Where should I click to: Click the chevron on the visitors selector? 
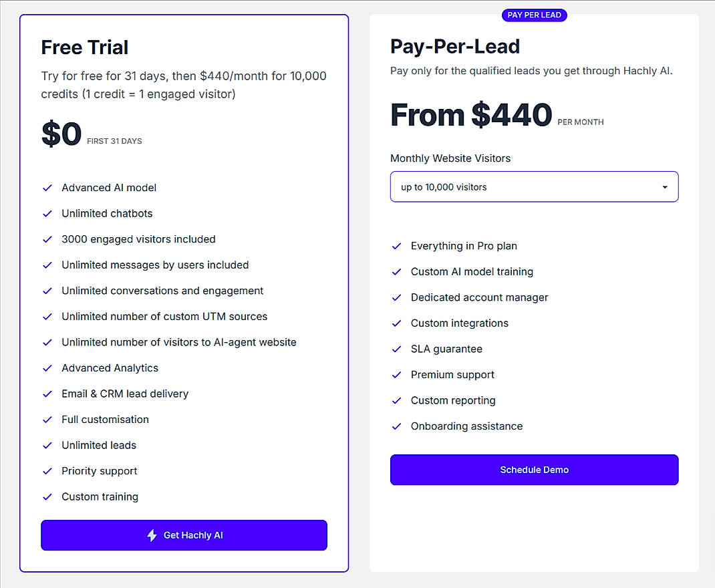pyautogui.click(x=665, y=187)
